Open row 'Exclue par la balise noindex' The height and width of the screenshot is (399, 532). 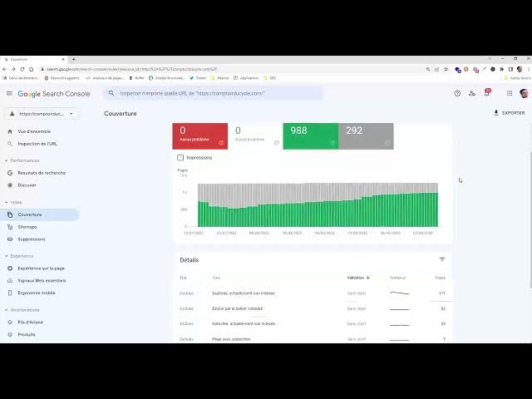[x=314, y=308]
